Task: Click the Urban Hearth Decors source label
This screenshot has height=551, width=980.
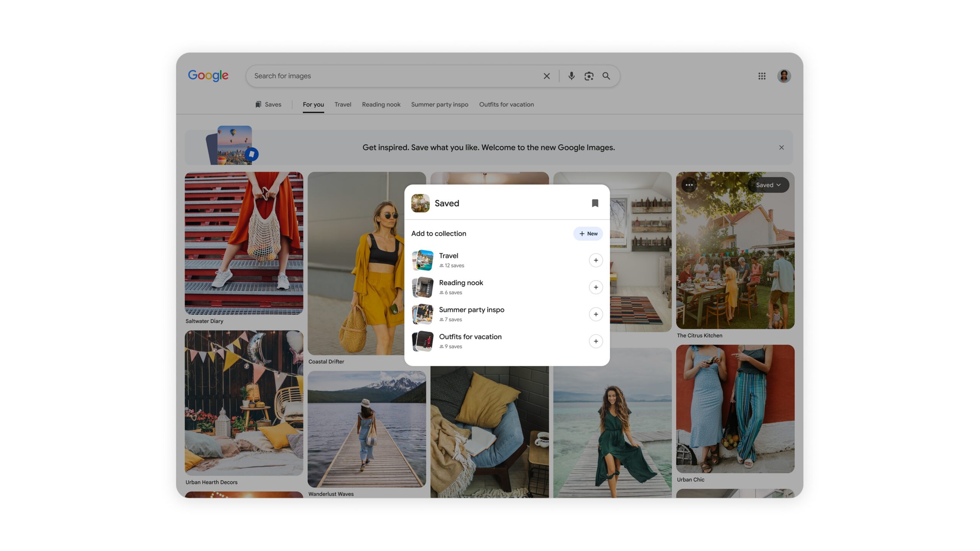Action: 211,482
